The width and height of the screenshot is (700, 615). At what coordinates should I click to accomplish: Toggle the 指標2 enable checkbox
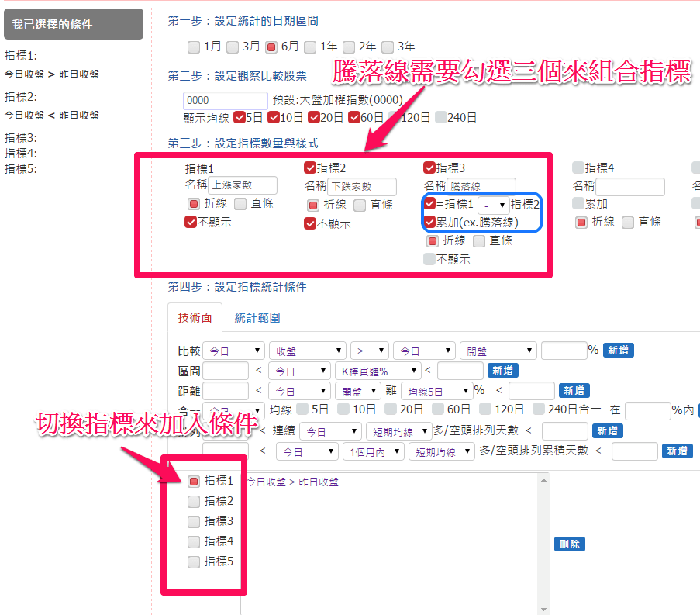coord(310,168)
